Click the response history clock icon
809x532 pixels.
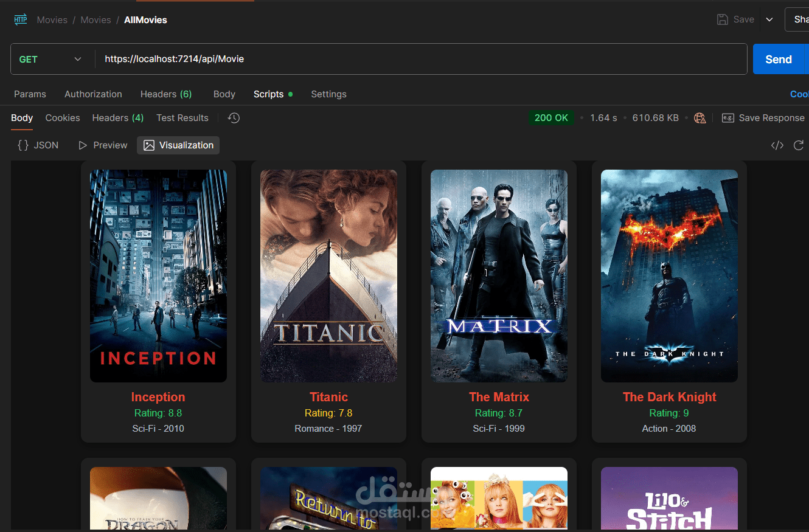click(234, 118)
